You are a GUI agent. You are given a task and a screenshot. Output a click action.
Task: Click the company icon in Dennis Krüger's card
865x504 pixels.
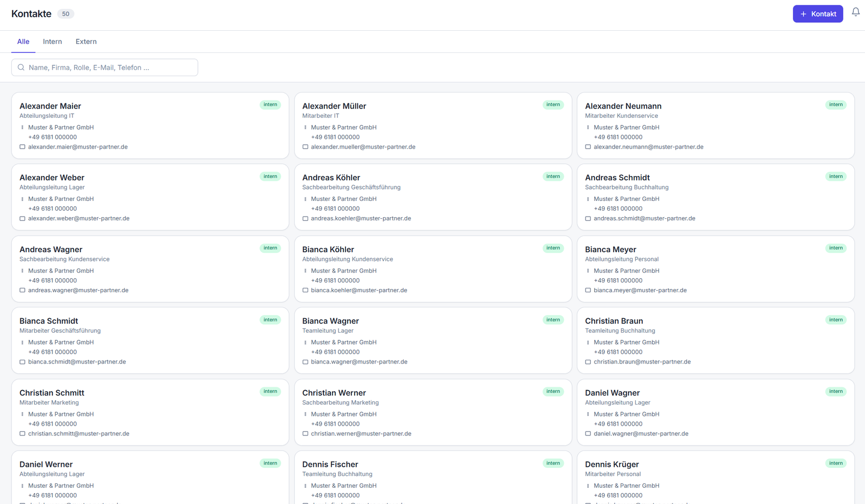coord(588,486)
